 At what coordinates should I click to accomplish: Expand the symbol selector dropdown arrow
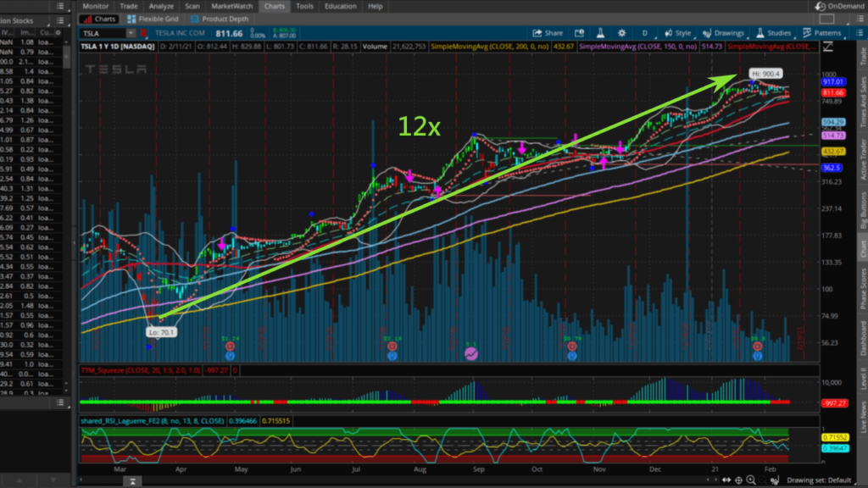pos(131,33)
